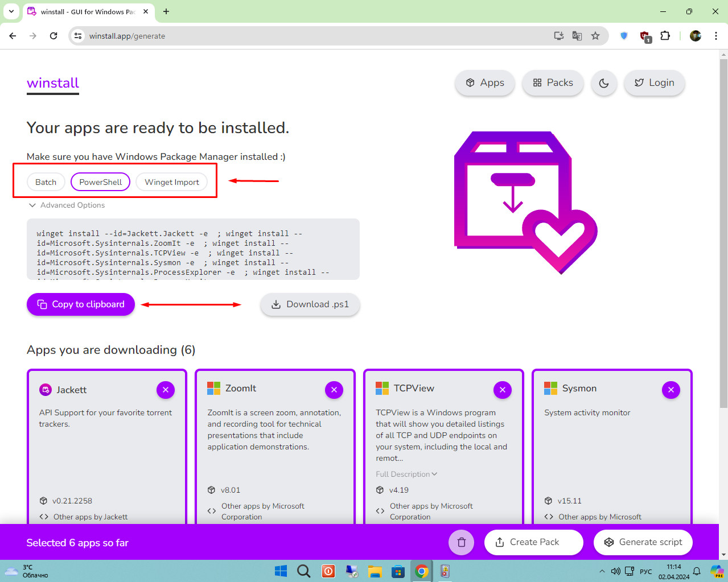Choose the Winget Import option

tap(172, 182)
